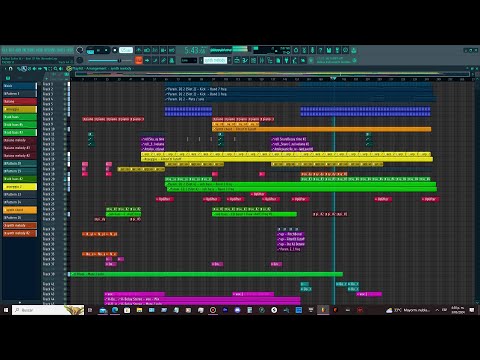The width and height of the screenshot is (480, 360).
Task: Select the playlist Delete tool
Action: coord(29,68)
